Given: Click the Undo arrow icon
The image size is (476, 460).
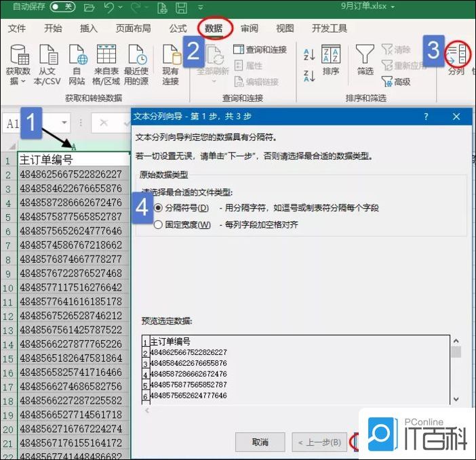Looking at the screenshot, I should coord(109,7).
